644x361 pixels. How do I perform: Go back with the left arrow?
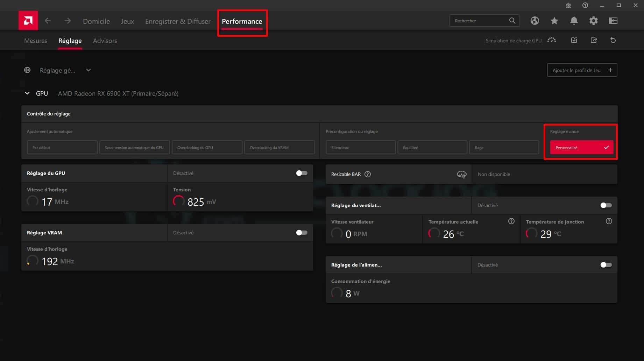pos(48,21)
